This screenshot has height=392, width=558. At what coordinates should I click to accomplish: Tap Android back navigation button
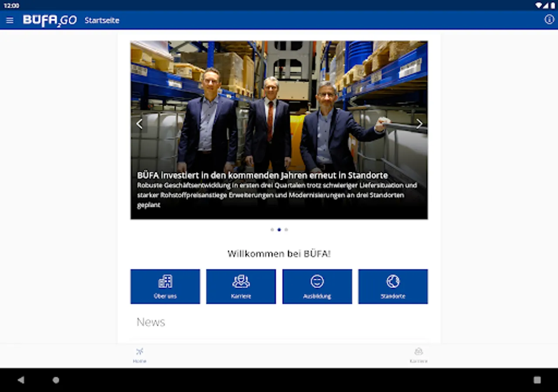tap(20, 380)
